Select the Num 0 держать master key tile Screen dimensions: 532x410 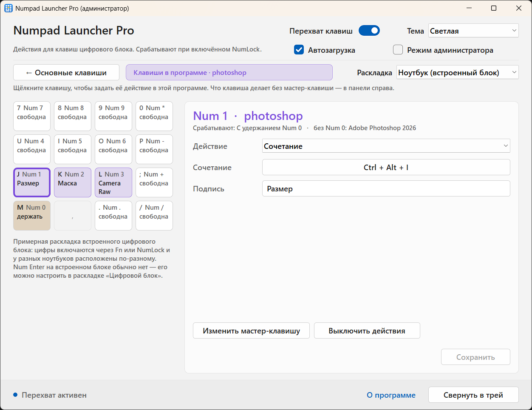[x=32, y=216]
